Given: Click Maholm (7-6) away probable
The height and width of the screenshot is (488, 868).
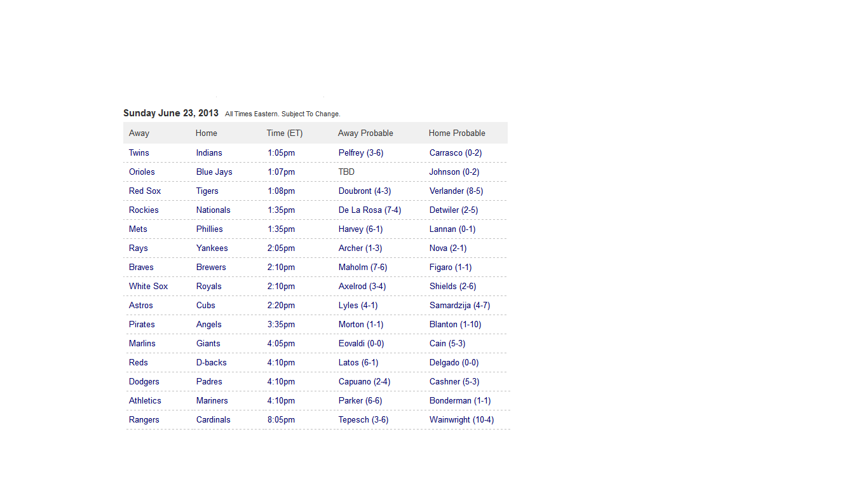Looking at the screenshot, I should [363, 267].
